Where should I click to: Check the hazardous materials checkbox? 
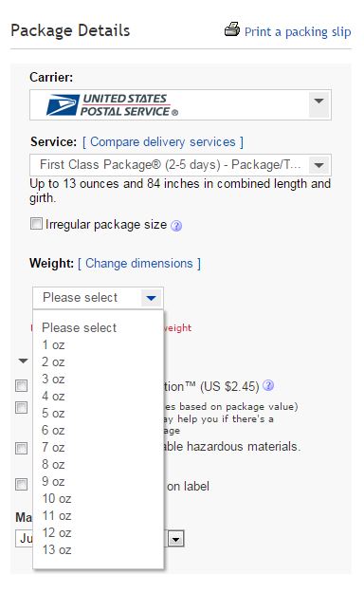[x=21, y=448]
